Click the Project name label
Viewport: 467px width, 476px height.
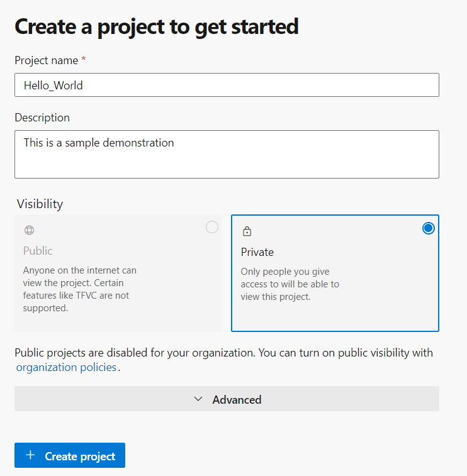click(46, 60)
